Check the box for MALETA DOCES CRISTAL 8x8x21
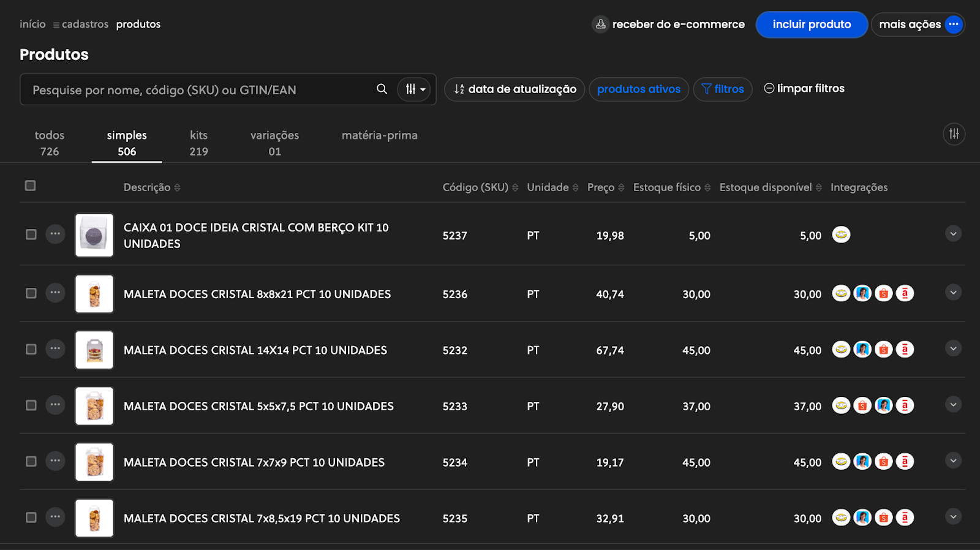The image size is (980, 550). tap(31, 293)
